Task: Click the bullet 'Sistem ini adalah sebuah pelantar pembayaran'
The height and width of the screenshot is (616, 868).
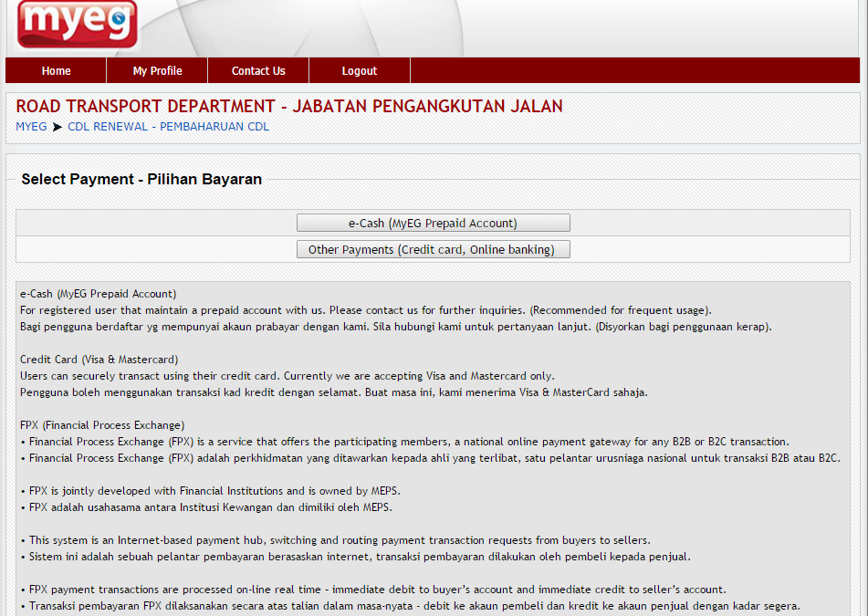Action: click(355, 557)
